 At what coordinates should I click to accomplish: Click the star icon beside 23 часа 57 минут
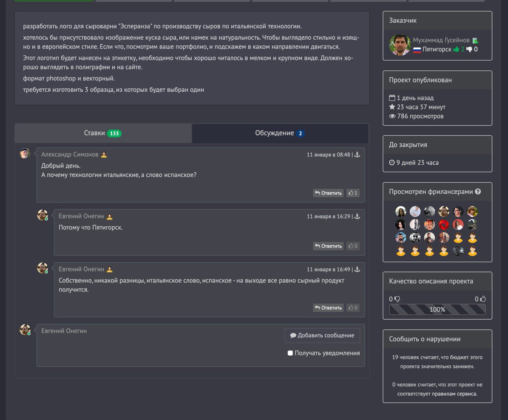click(x=392, y=107)
